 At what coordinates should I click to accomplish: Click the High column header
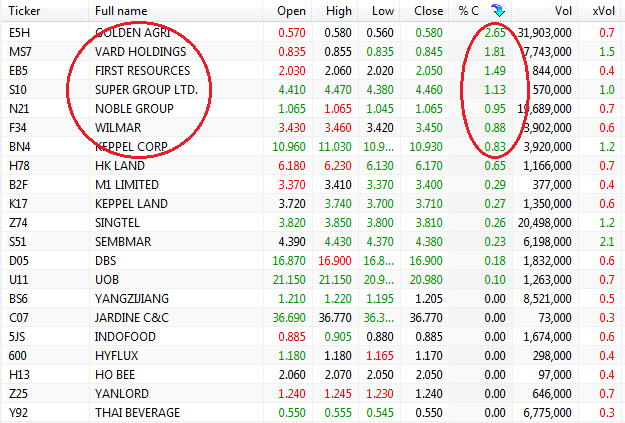(x=338, y=11)
